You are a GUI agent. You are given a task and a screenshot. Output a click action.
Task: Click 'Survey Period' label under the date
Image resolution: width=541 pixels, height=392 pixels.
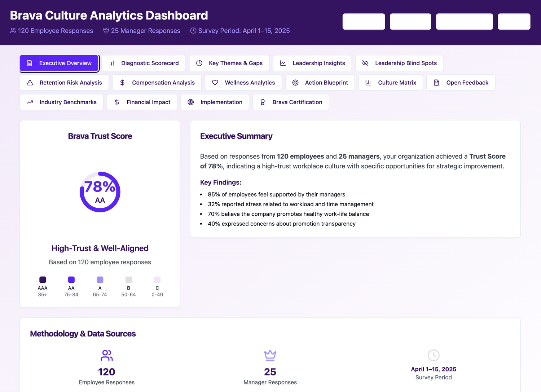[434, 377]
